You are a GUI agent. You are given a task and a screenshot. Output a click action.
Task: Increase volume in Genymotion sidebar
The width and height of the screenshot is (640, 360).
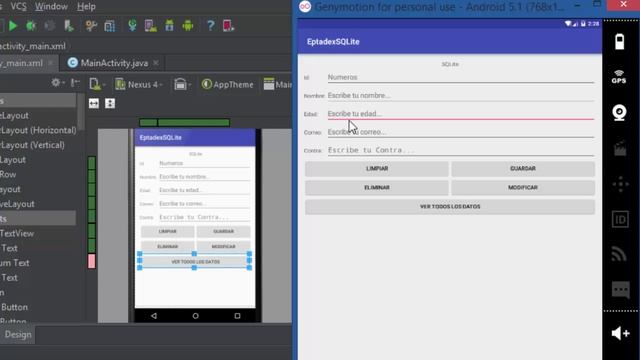(x=620, y=333)
